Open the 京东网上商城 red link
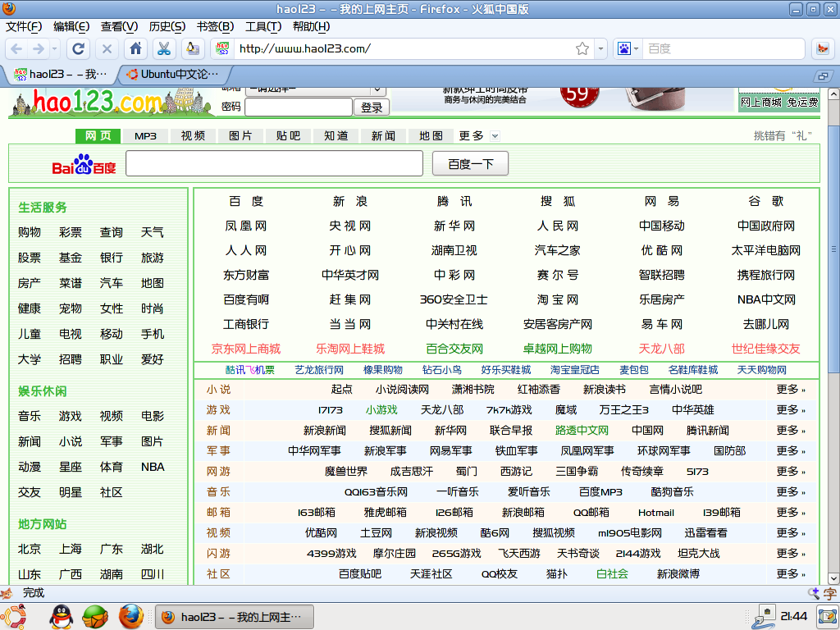The image size is (840, 630). pyautogui.click(x=246, y=349)
